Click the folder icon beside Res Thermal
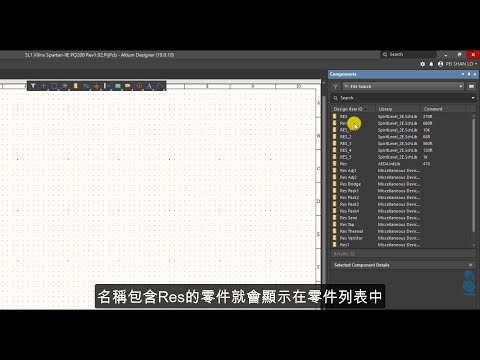480x360 pixels. [335, 231]
